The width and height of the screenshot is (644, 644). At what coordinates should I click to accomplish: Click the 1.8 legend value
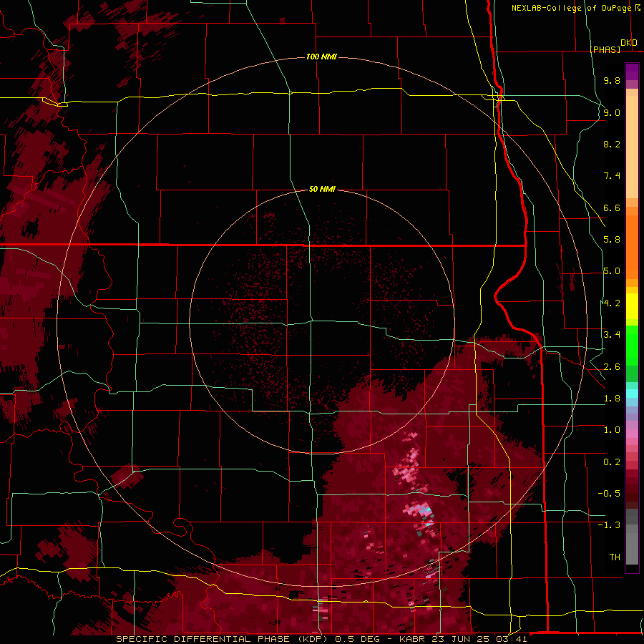pyautogui.click(x=612, y=399)
